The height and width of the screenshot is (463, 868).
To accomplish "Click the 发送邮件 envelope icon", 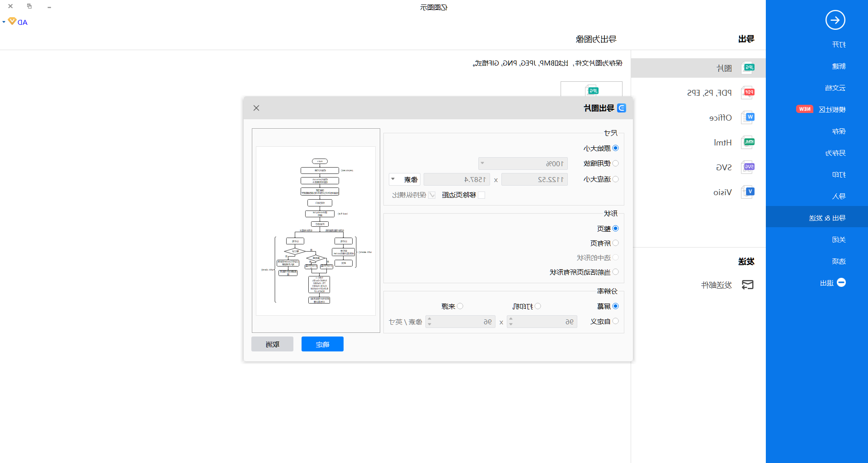I will (748, 285).
